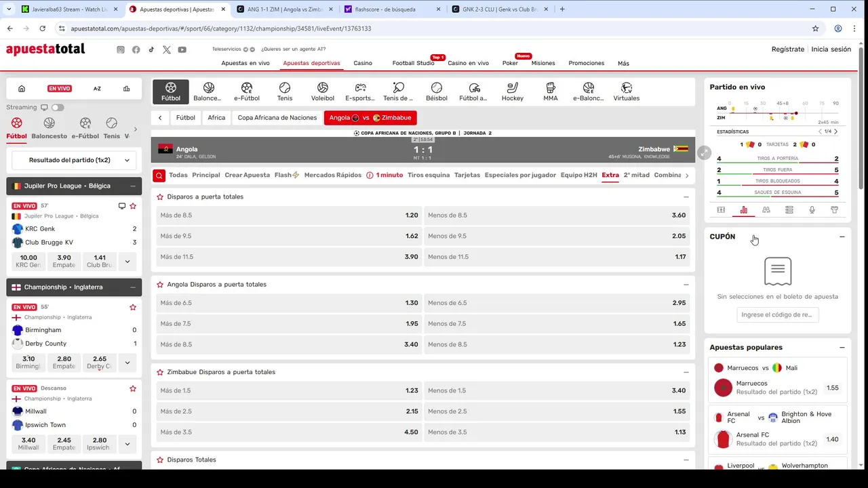Go to Copa Africana de Naciones breadcrumb

click(x=277, y=118)
